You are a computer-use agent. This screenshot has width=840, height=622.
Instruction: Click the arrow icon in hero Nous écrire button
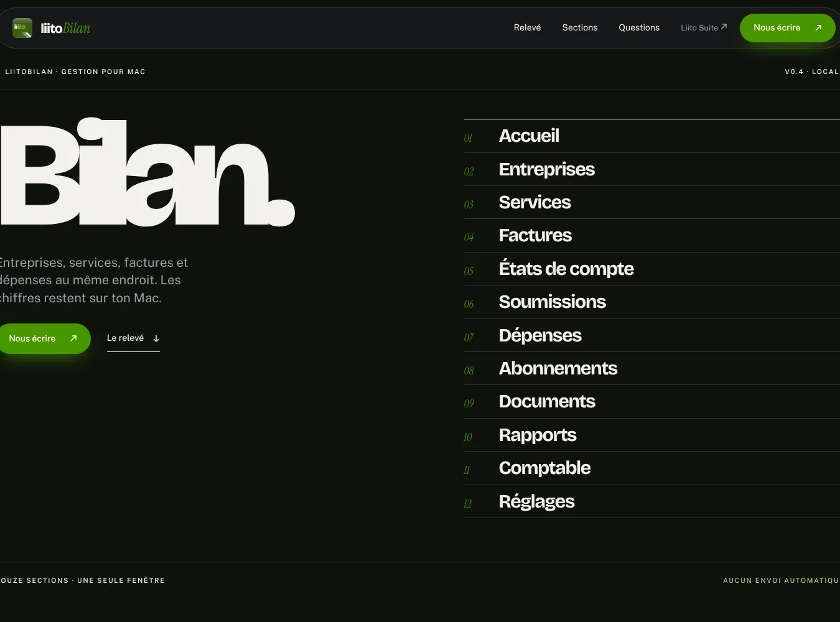(73, 338)
